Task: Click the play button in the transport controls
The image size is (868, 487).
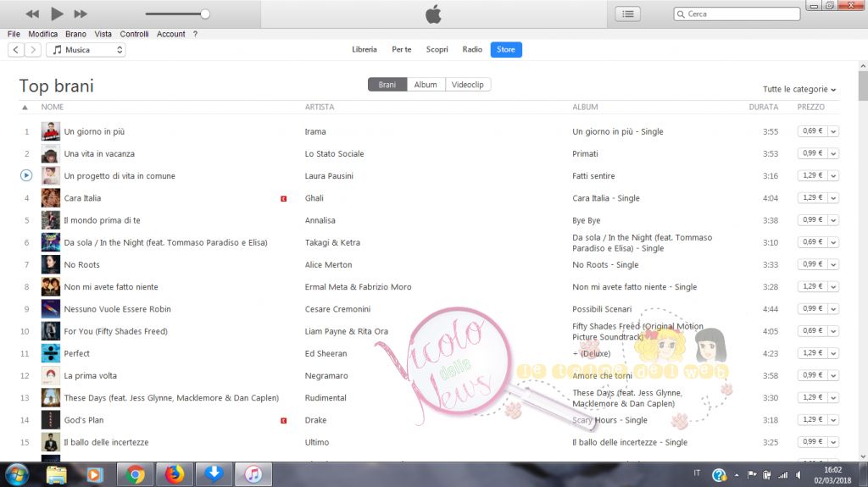Action: [57, 14]
